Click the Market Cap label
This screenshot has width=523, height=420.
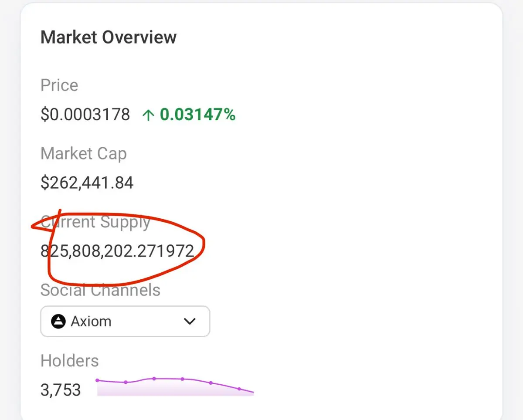click(83, 153)
